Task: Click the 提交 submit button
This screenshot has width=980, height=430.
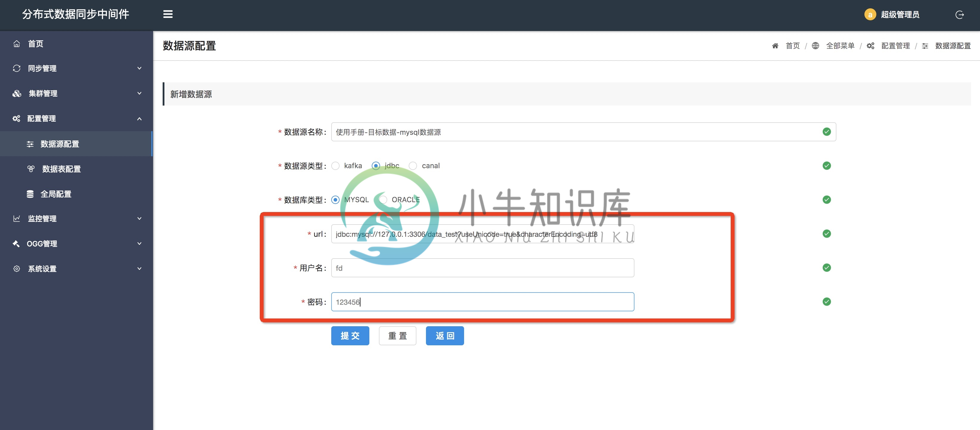Action: [349, 335]
